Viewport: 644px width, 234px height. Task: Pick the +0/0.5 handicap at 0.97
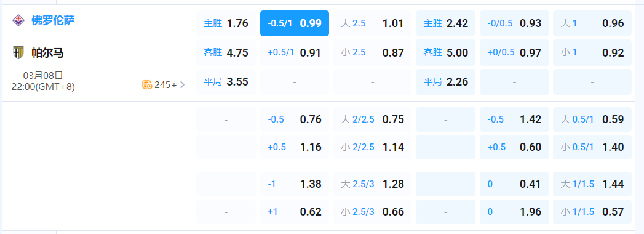tap(514, 52)
